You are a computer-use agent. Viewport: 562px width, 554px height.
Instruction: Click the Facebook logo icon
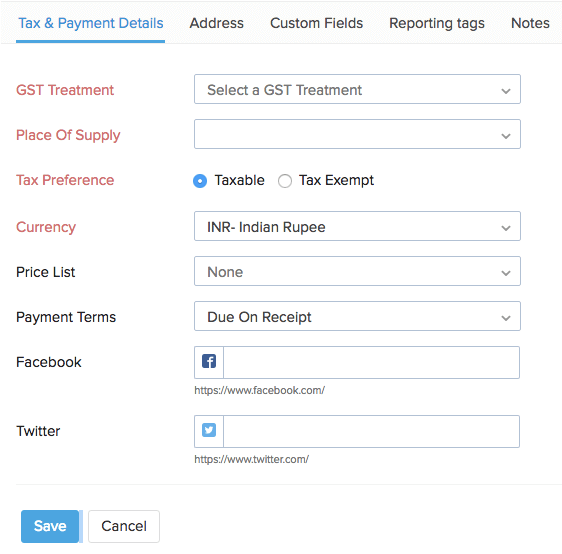(x=209, y=361)
